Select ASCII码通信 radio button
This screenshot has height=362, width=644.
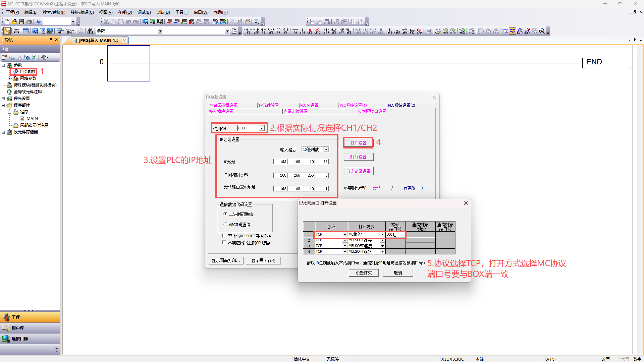[225, 224]
